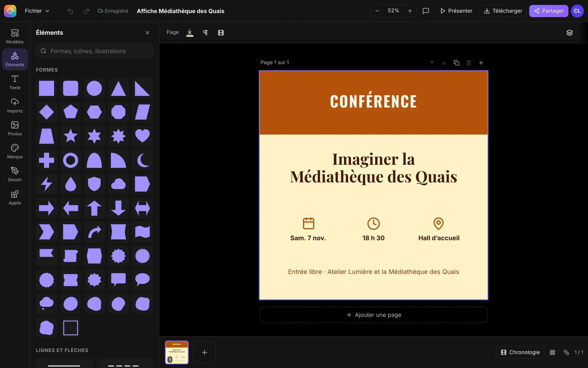Toggle the grid view icon in status bar
588x368 pixels.
552,352
